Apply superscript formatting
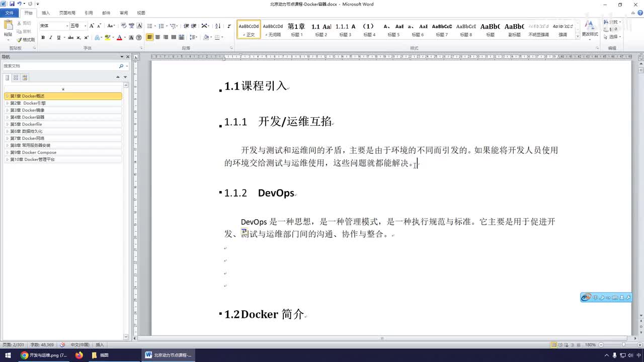This screenshot has width=644, height=362. [x=86, y=37]
